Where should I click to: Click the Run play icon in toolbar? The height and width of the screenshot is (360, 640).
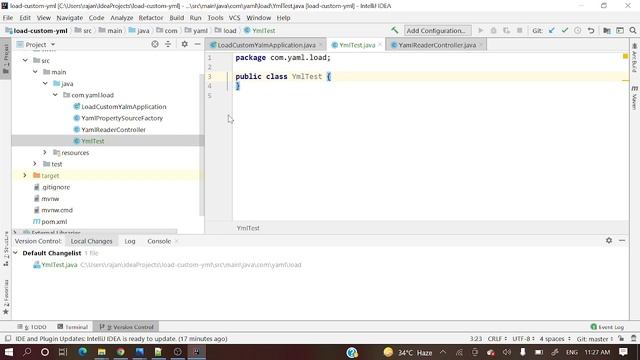click(480, 30)
